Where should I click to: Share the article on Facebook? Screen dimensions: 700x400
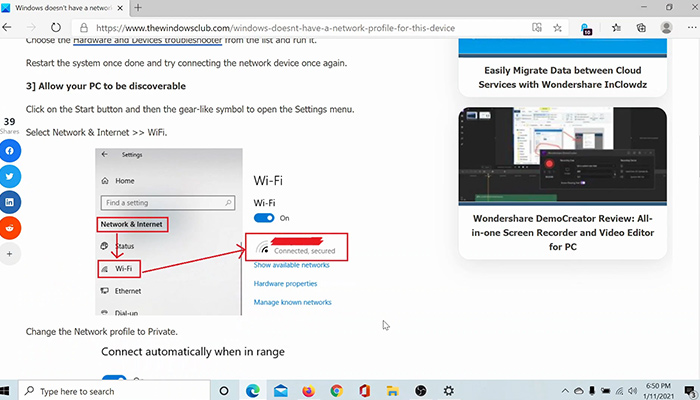point(10,151)
